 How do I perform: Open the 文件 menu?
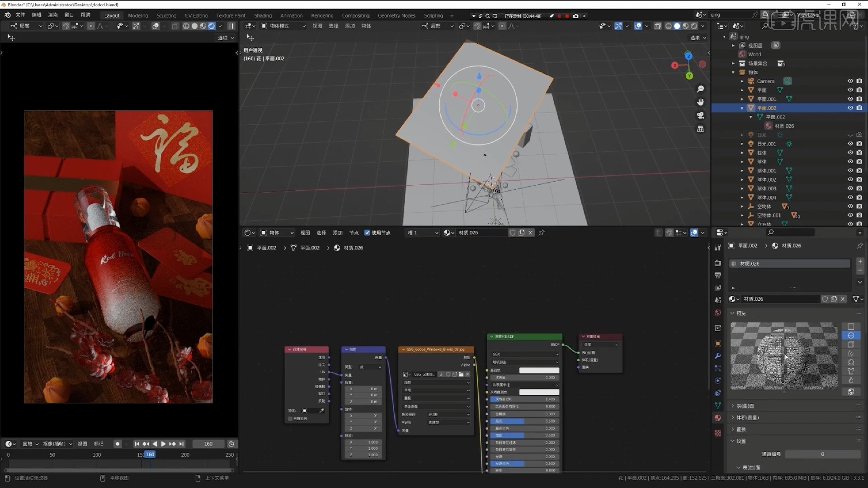point(20,15)
